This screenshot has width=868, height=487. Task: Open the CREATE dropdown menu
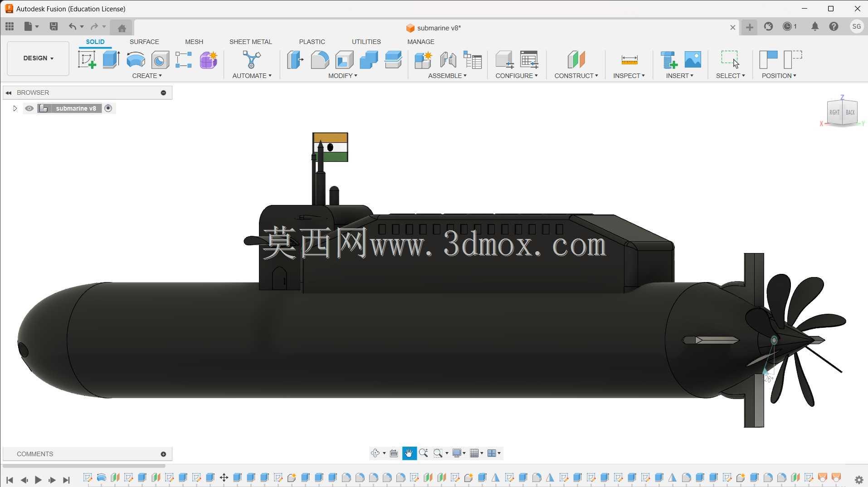(x=147, y=76)
